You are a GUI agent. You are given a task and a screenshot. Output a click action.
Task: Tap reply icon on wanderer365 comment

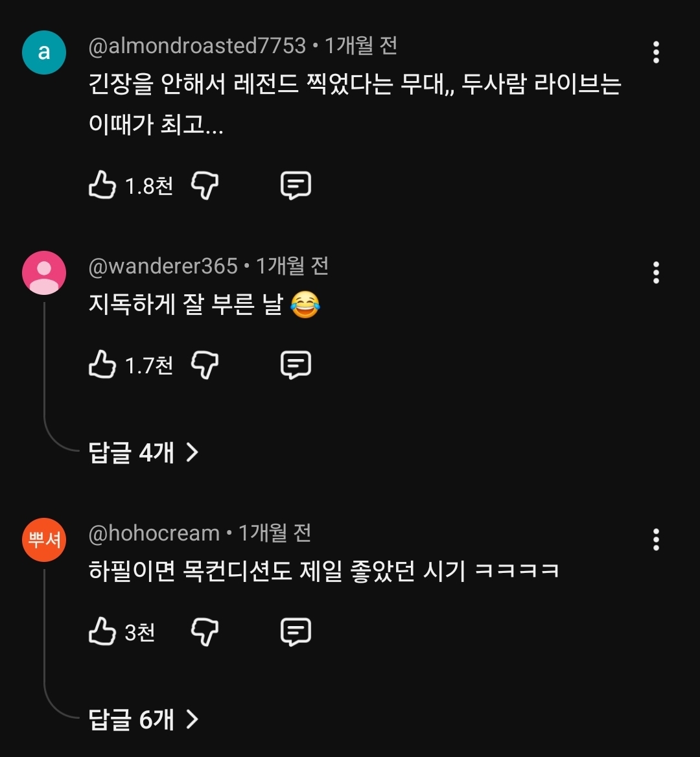click(296, 365)
